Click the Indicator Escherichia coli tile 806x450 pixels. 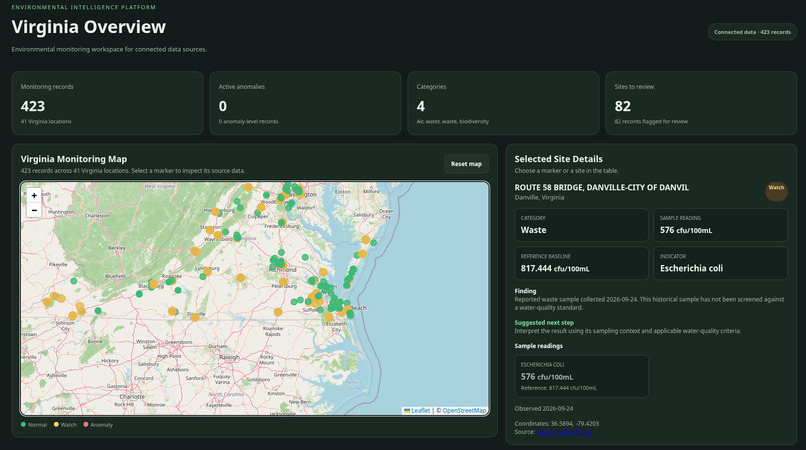click(720, 263)
